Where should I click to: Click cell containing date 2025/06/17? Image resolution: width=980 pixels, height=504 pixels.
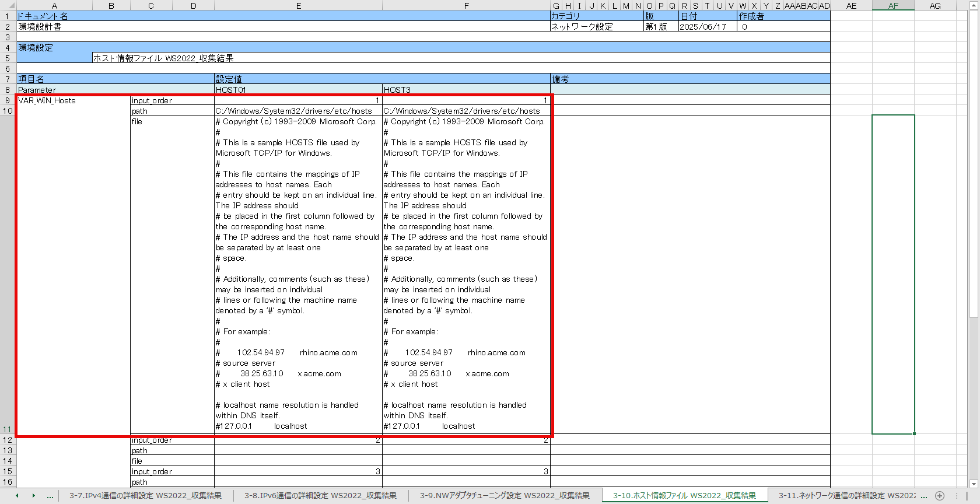pos(707,27)
